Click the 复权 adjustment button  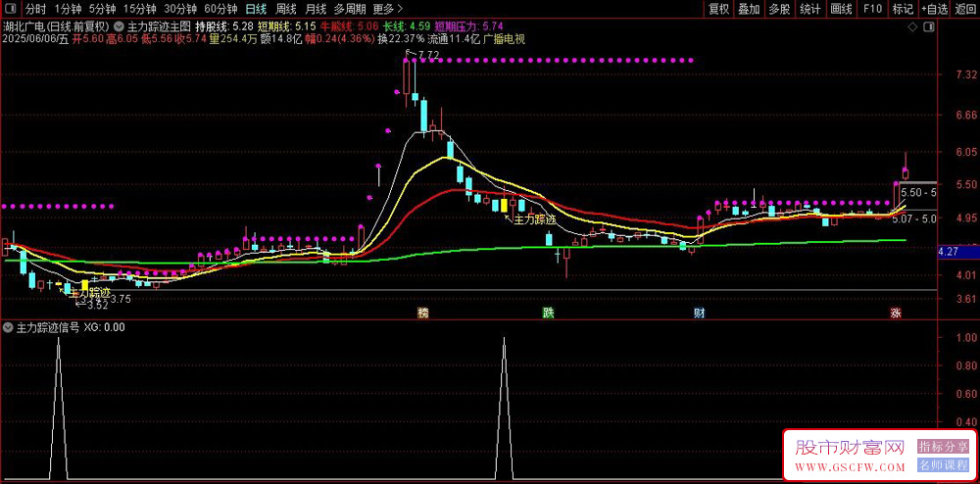(x=718, y=9)
